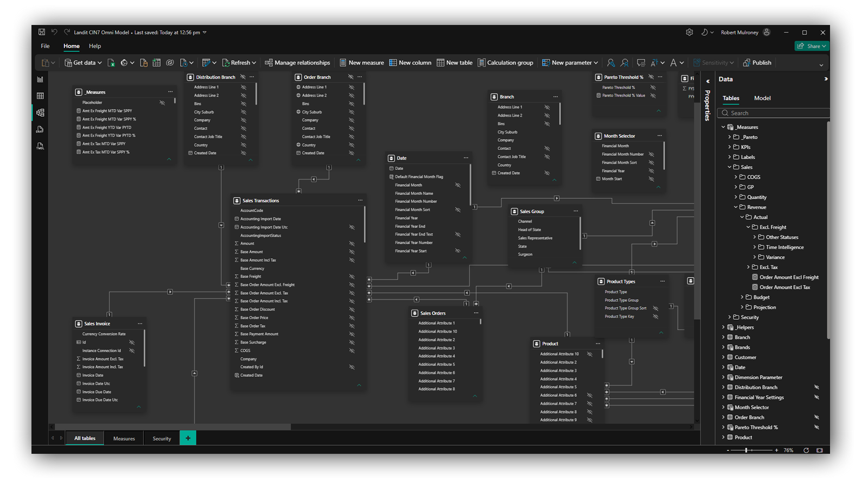This screenshot has height=488, width=868.
Task: Switch to the Measures layout tab
Action: point(124,439)
